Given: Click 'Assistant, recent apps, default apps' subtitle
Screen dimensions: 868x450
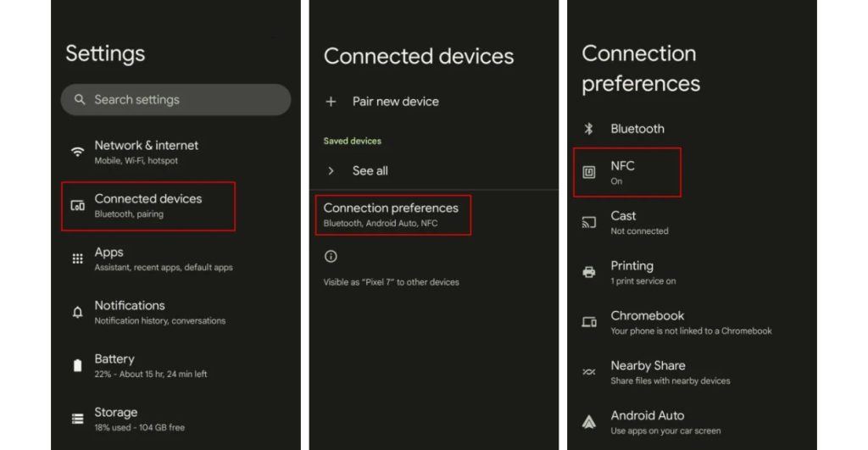Looking at the screenshot, I should point(164,267).
